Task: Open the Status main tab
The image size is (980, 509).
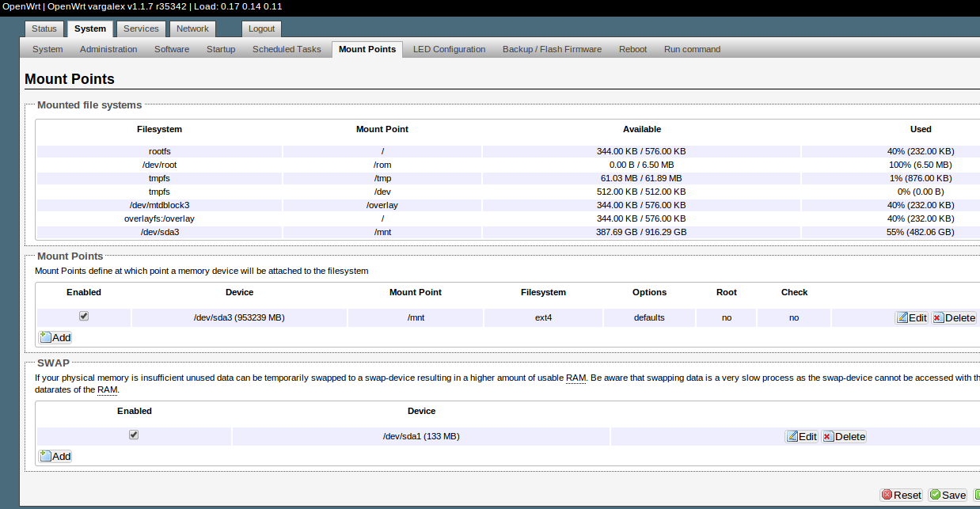Action: click(x=44, y=28)
